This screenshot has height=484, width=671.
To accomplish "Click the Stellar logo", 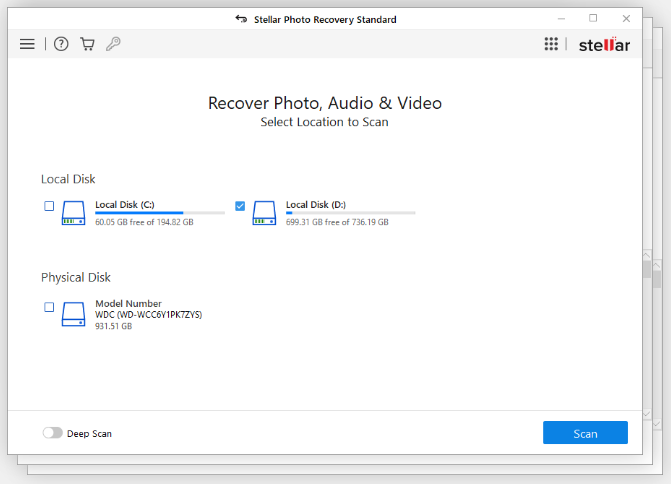I will coord(604,45).
